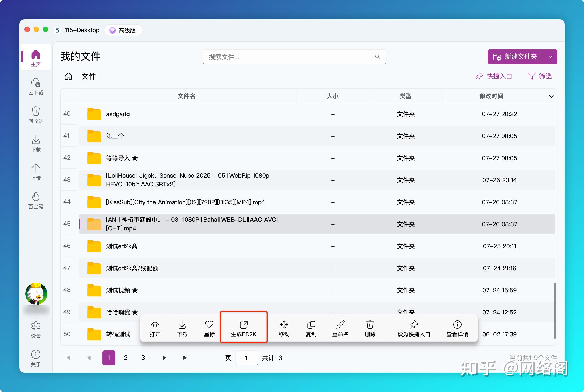Select page 3 in pagination

[143, 358]
